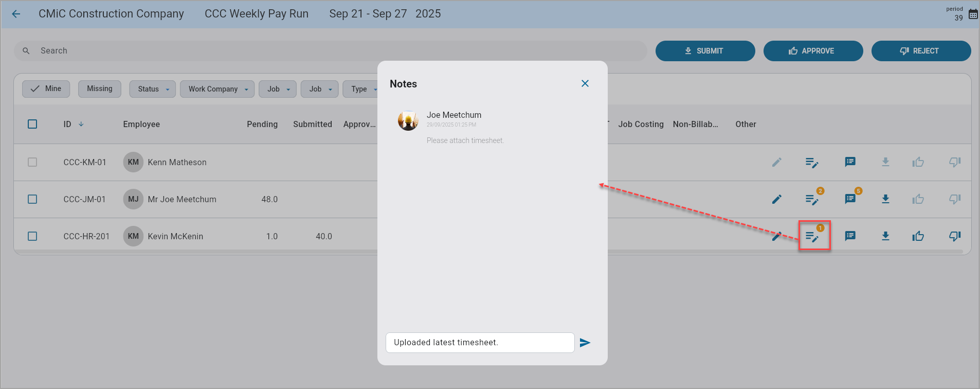Send the note with arrow icon

tap(585, 343)
